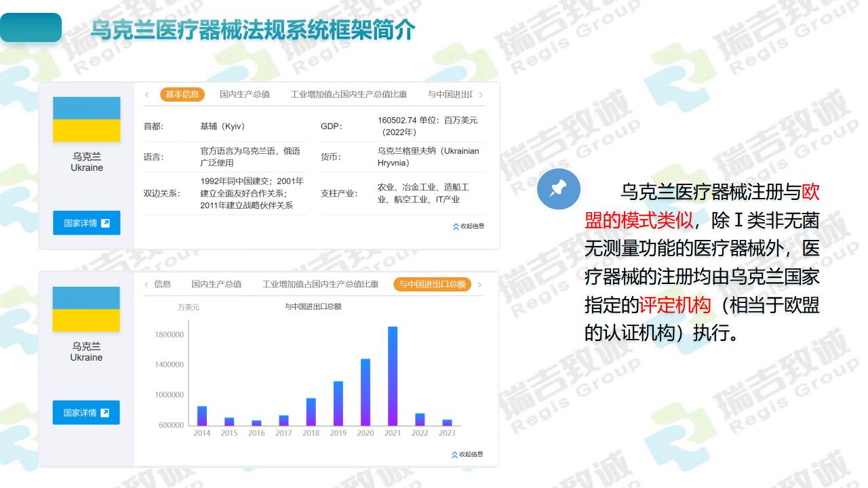Click right arrow in upper card tab bar
868x488 pixels.
pos(481,95)
